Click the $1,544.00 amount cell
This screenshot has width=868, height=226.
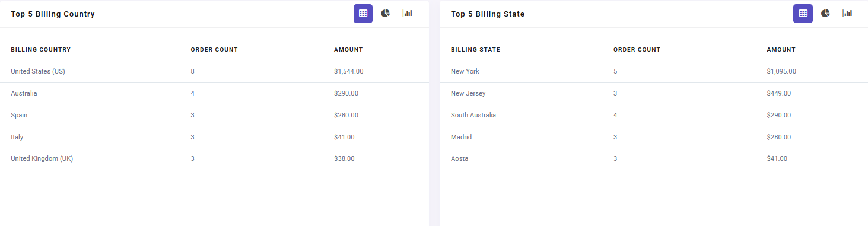pos(349,71)
